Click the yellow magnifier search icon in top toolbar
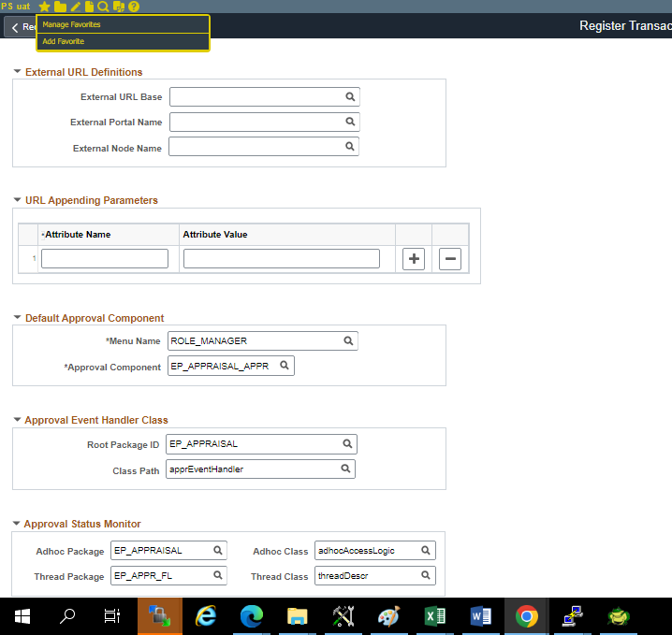672x635 pixels. click(x=103, y=7)
